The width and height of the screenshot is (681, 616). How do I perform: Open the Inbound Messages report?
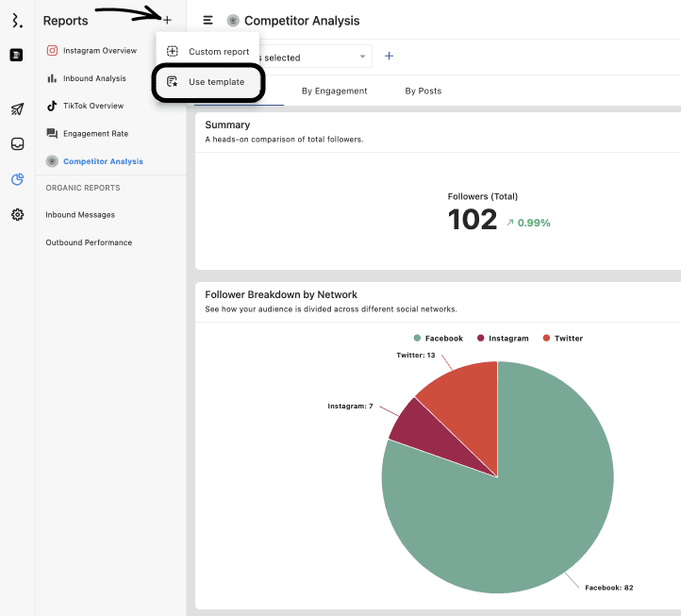tap(80, 215)
